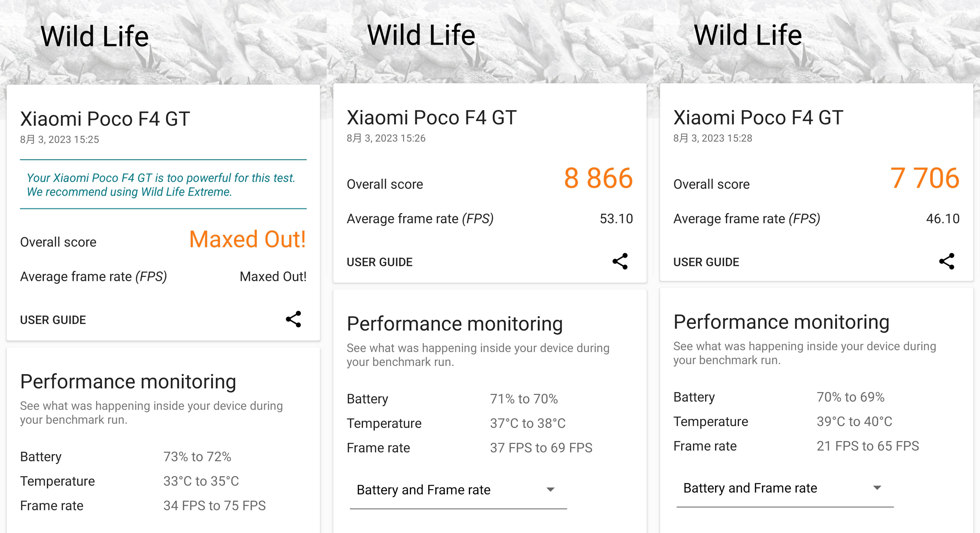Click the Wild Life Extreme recommendation text
The image size is (980, 533).
[161, 185]
